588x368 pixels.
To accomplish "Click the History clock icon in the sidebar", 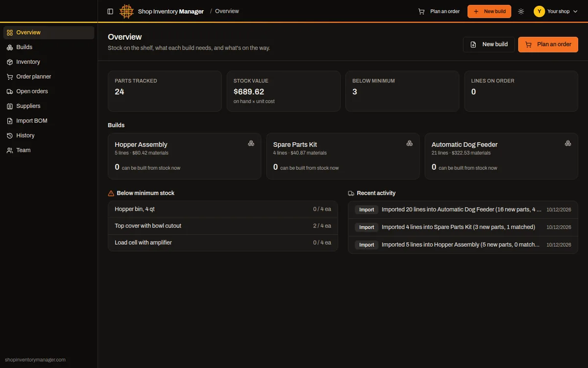I will tap(10, 135).
